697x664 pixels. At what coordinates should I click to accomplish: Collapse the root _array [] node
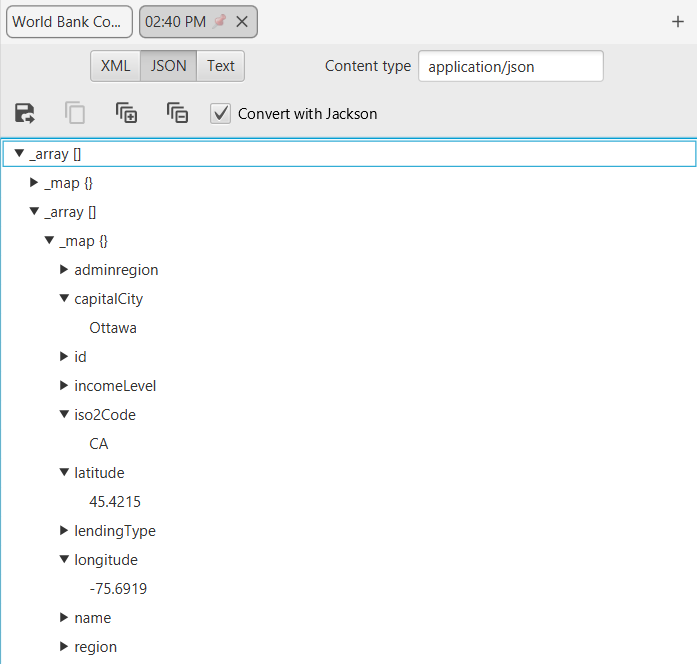[x=19, y=154]
